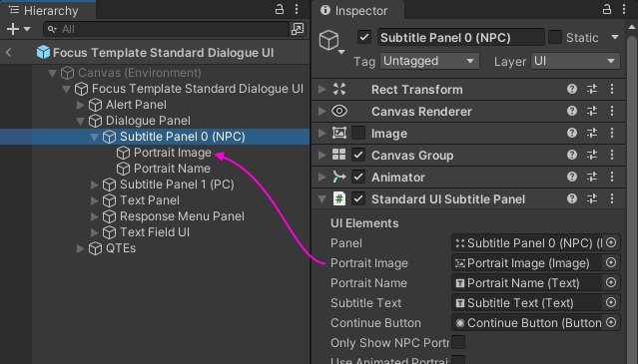Image resolution: width=638 pixels, height=364 pixels.
Task: Click the GameObject cube icon in Inspector
Action: pos(328,40)
